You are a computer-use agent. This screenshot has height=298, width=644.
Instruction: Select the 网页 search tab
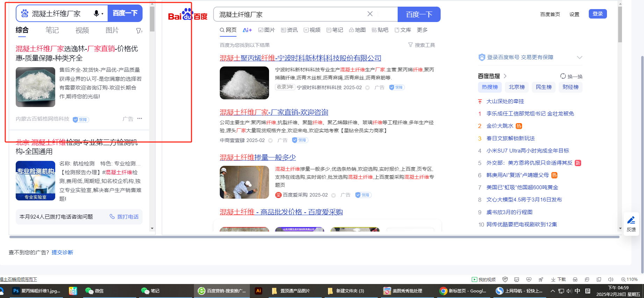pos(228,30)
